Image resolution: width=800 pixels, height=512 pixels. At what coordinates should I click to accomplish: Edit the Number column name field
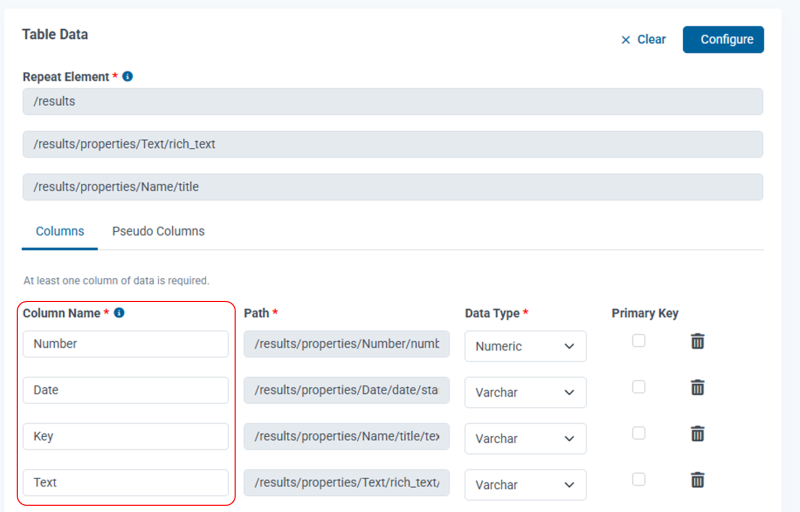point(126,344)
